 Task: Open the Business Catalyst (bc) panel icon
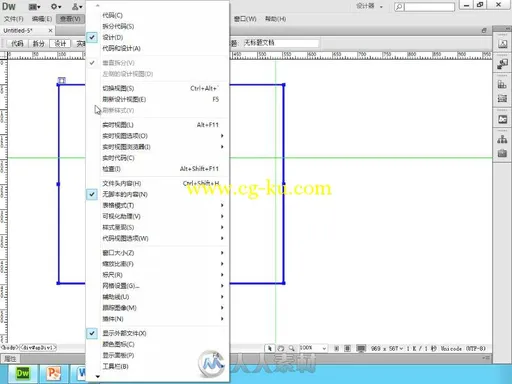[502, 119]
